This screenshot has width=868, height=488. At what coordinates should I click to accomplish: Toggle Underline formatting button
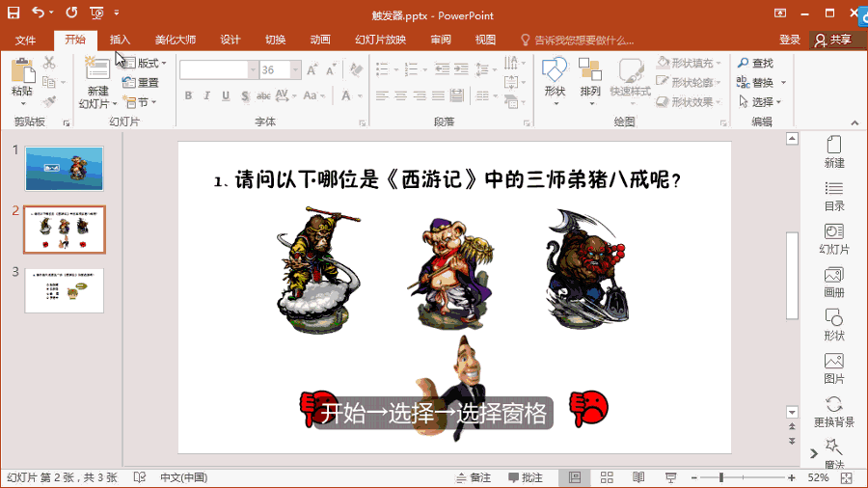coord(226,95)
